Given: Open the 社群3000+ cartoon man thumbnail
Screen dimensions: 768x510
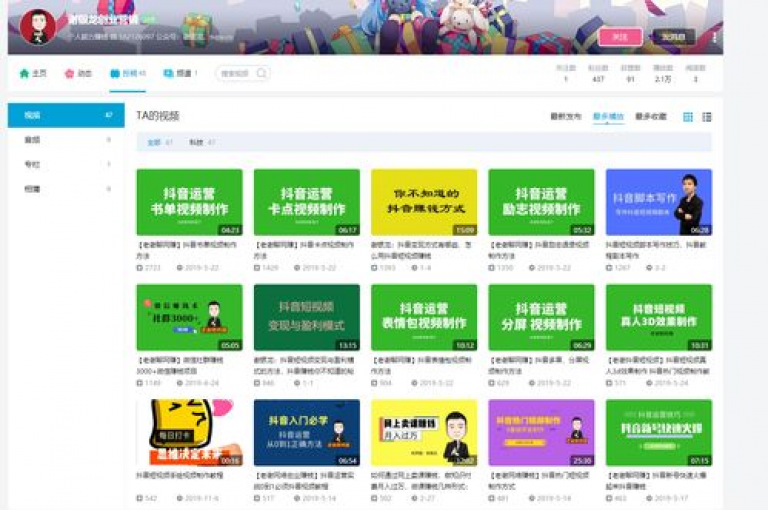Looking at the screenshot, I should pyautogui.click(x=189, y=317).
